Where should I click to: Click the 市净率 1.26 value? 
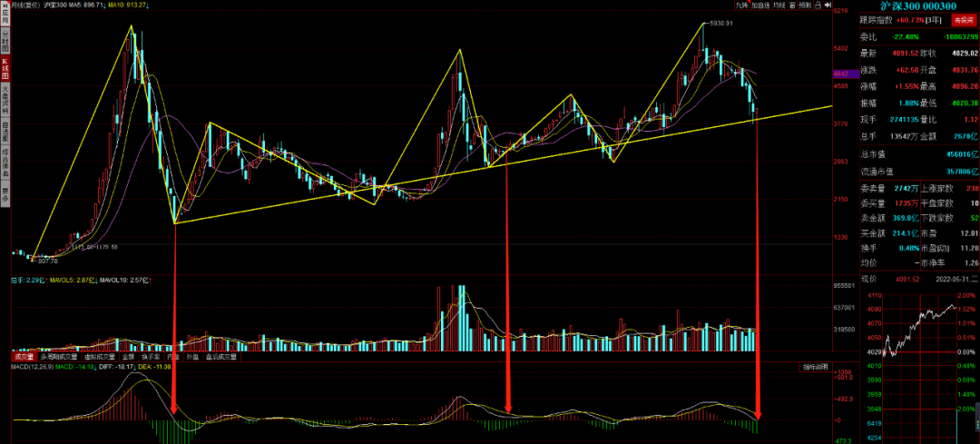[x=970, y=263]
